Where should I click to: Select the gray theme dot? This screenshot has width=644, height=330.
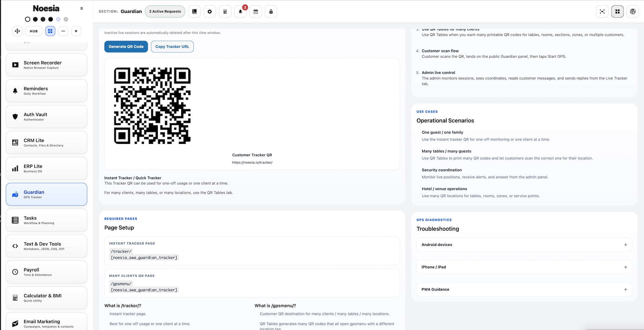coord(66,19)
